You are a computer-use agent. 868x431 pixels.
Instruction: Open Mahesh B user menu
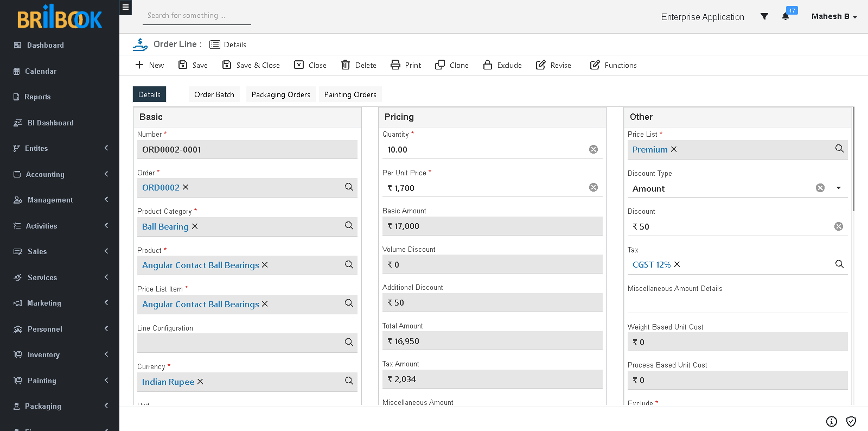[x=834, y=16]
